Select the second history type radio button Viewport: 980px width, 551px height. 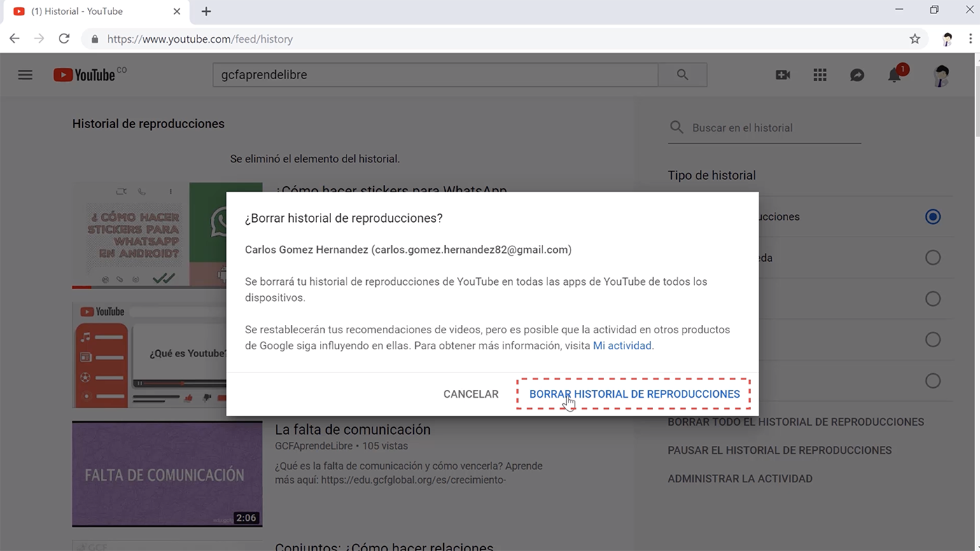click(x=932, y=258)
